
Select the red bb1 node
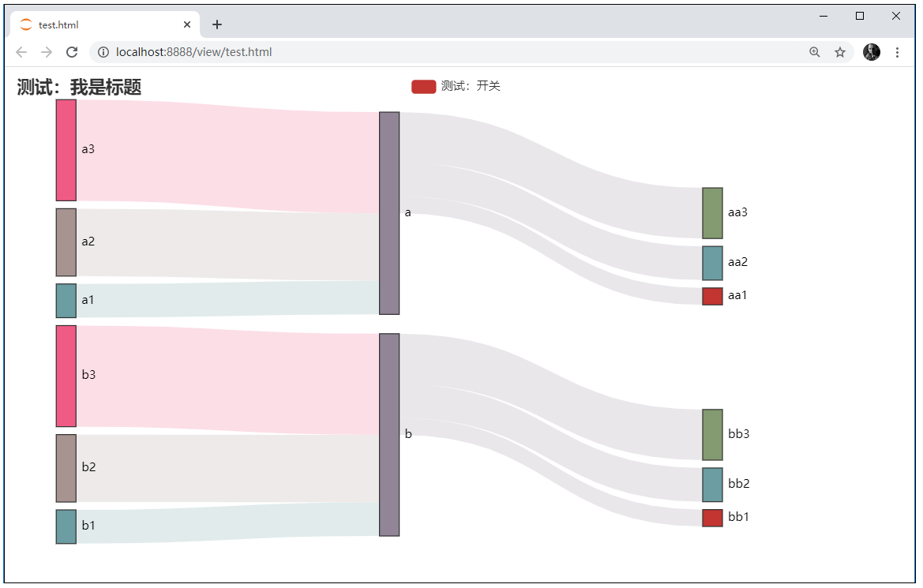coord(712,518)
